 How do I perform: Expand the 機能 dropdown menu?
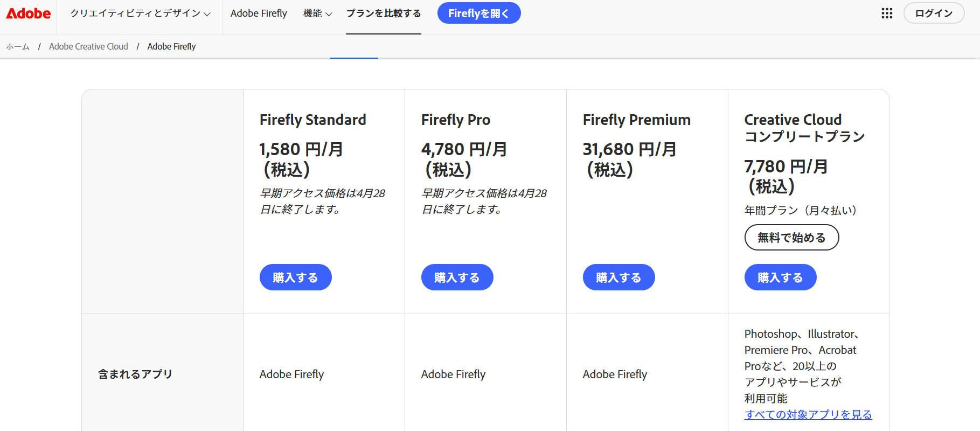point(318,13)
